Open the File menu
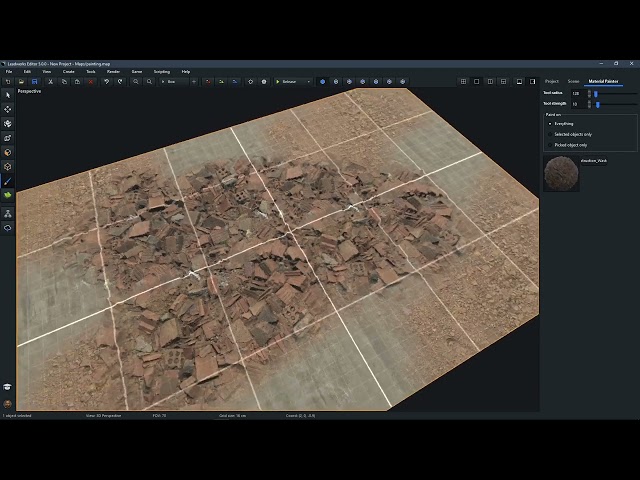 coord(9,71)
